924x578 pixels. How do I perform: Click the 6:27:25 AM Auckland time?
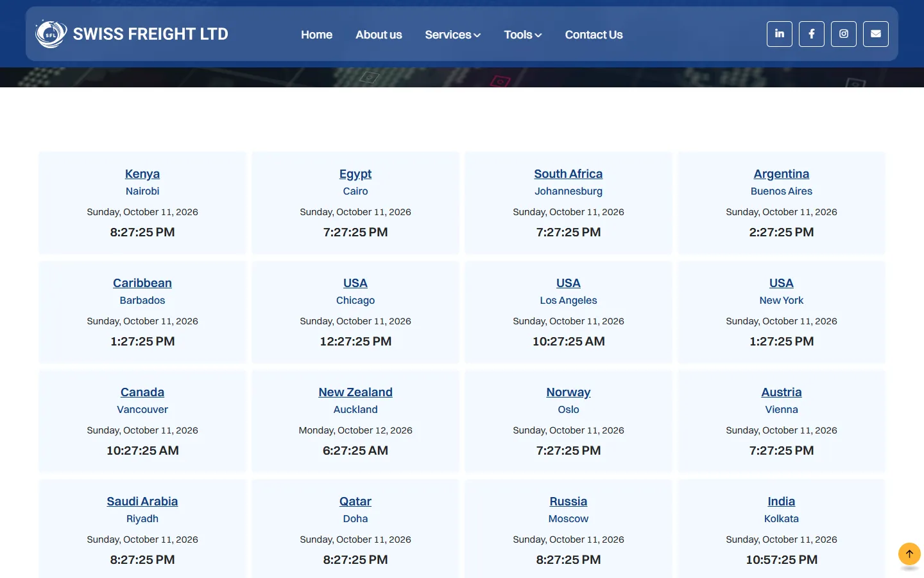click(355, 450)
